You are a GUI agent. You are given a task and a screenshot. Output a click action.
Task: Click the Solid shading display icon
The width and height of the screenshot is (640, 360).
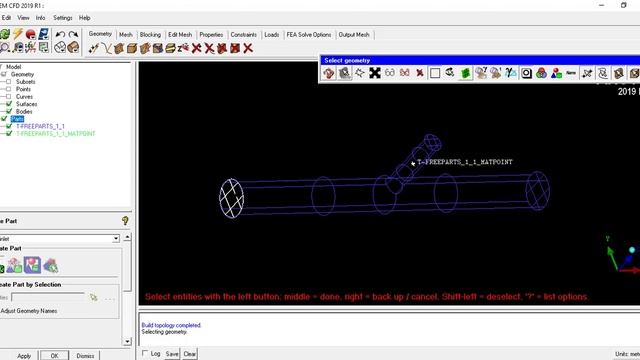tap(73, 47)
